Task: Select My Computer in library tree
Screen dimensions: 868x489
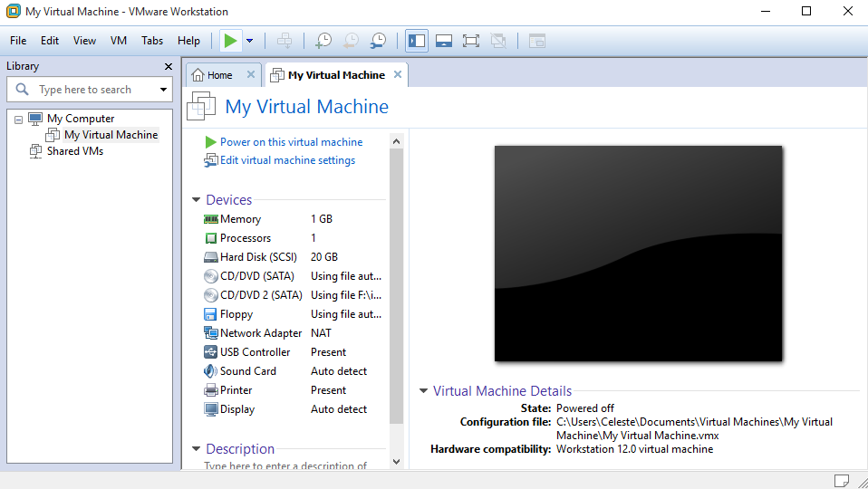Action: click(x=81, y=119)
